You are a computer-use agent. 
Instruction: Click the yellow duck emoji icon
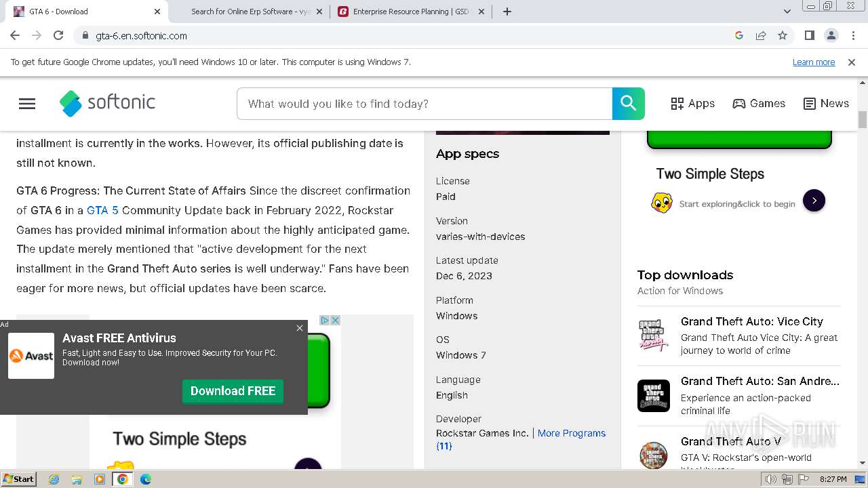pos(662,202)
